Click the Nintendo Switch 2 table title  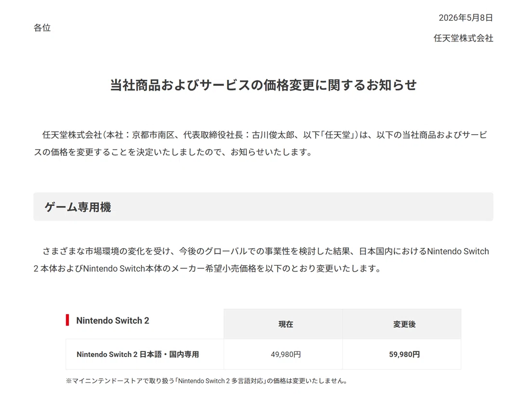pyautogui.click(x=113, y=320)
